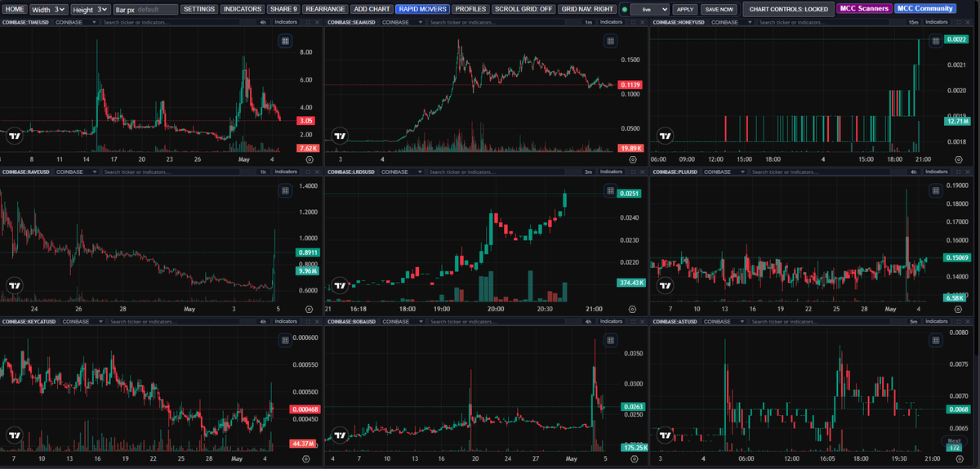This screenshot has height=469, width=980.
Task: Open the Width 3 dropdown
Action: (x=47, y=9)
